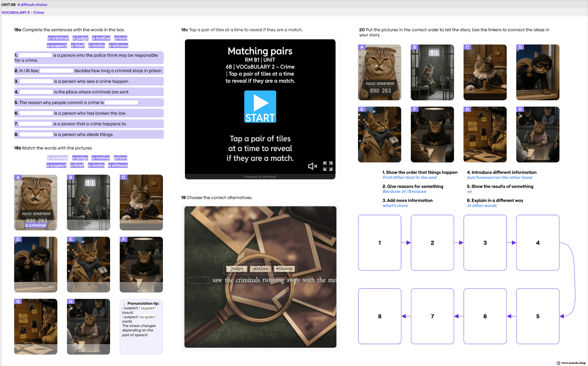Click the blank field in sentence 4

36,92
